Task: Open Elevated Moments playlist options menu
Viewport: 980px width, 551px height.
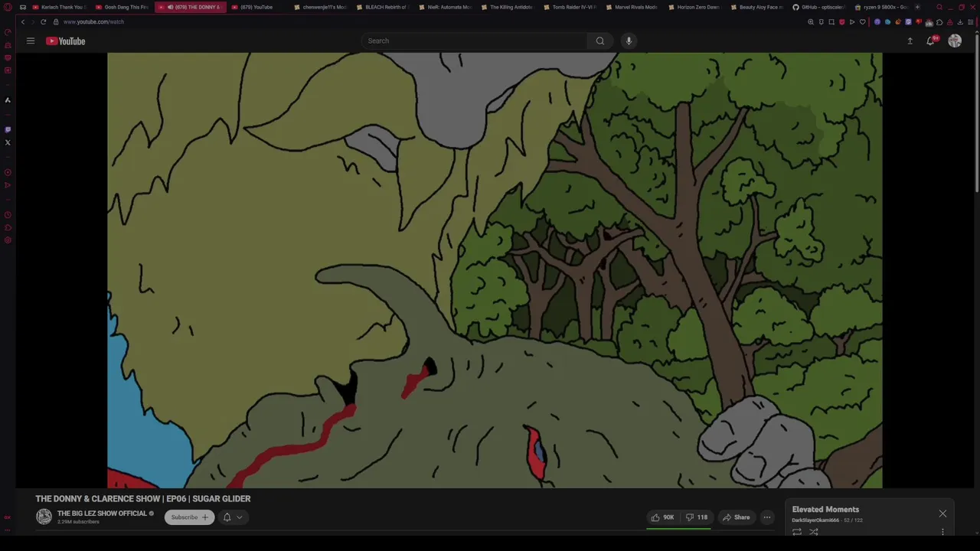Action: 942,532
